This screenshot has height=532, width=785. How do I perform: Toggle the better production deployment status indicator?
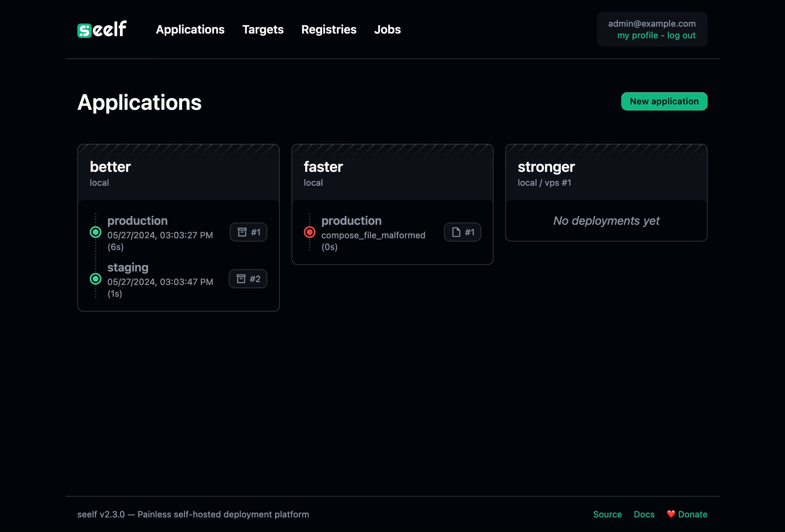click(96, 232)
